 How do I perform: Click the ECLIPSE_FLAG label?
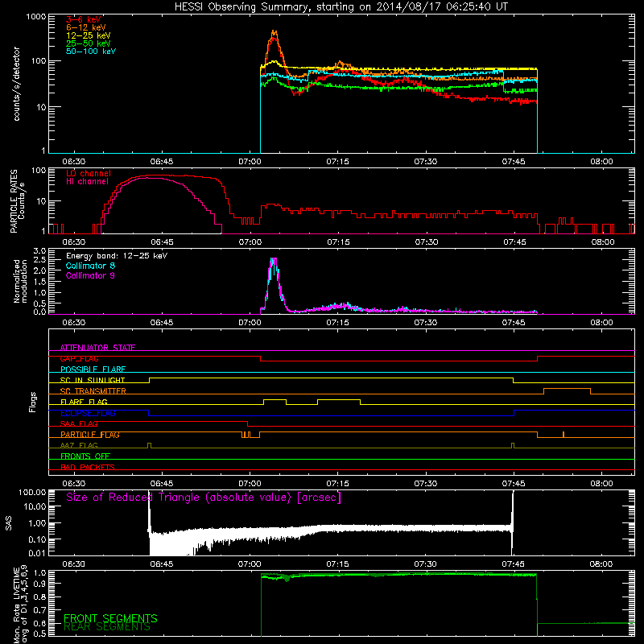88,413
